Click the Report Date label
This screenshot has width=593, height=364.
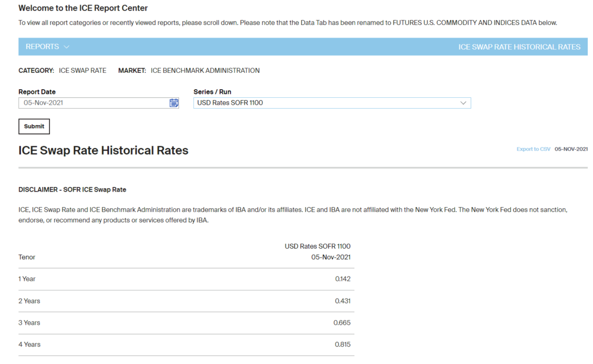(x=37, y=91)
